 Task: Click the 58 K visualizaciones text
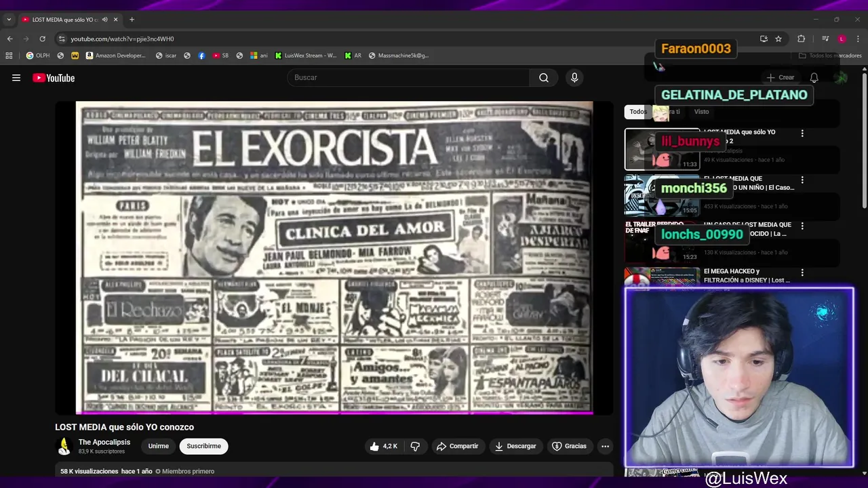pos(89,471)
